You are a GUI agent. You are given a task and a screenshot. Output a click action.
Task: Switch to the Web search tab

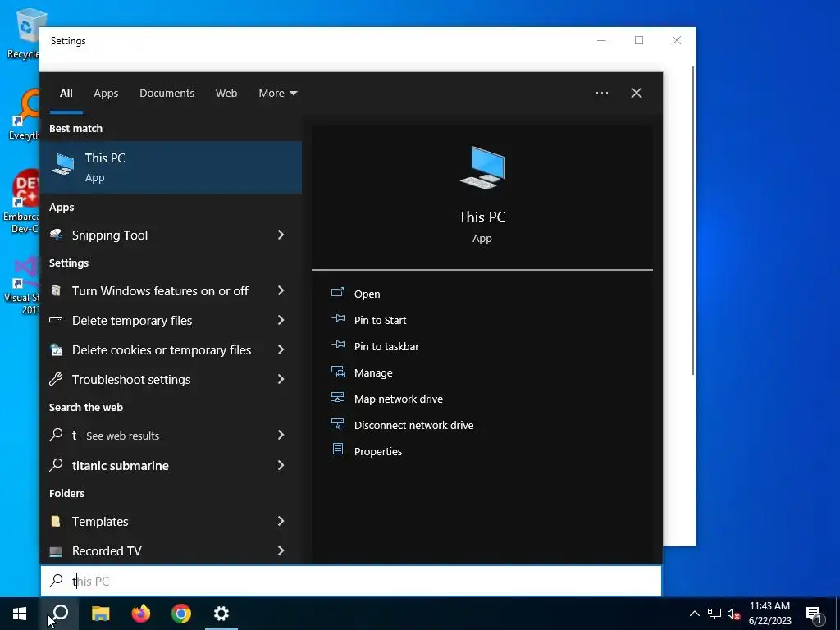click(x=226, y=94)
